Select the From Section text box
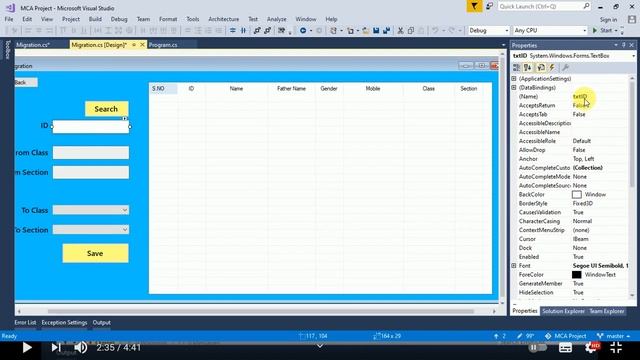 pyautogui.click(x=91, y=172)
